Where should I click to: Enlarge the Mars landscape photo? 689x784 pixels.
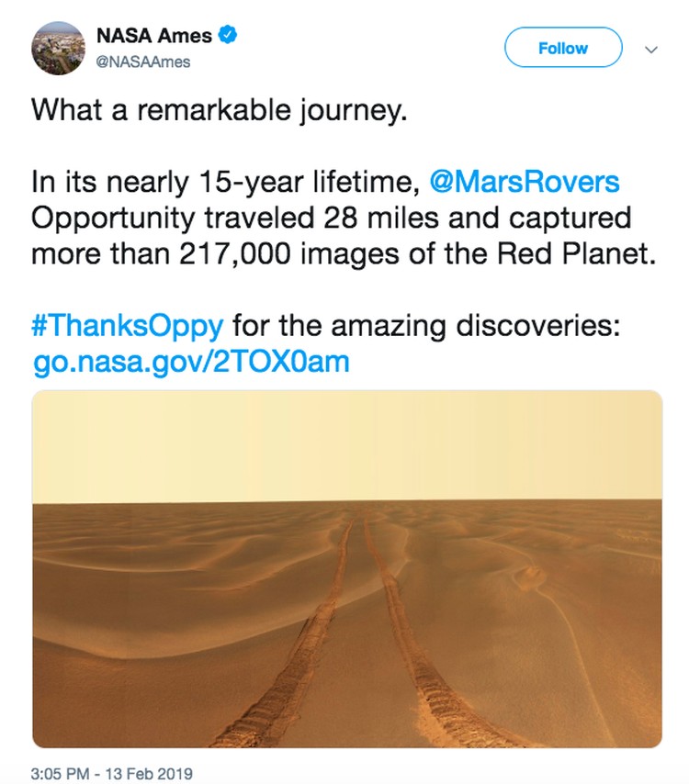tap(346, 569)
